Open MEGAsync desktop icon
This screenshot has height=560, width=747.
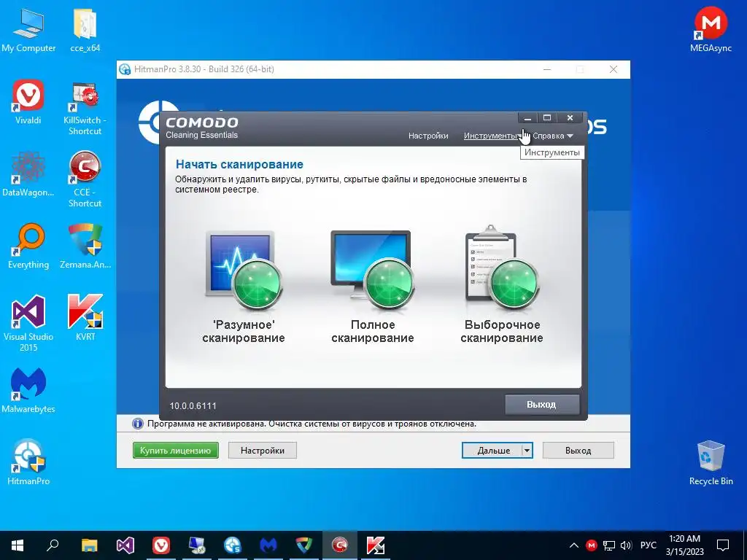pos(711,29)
